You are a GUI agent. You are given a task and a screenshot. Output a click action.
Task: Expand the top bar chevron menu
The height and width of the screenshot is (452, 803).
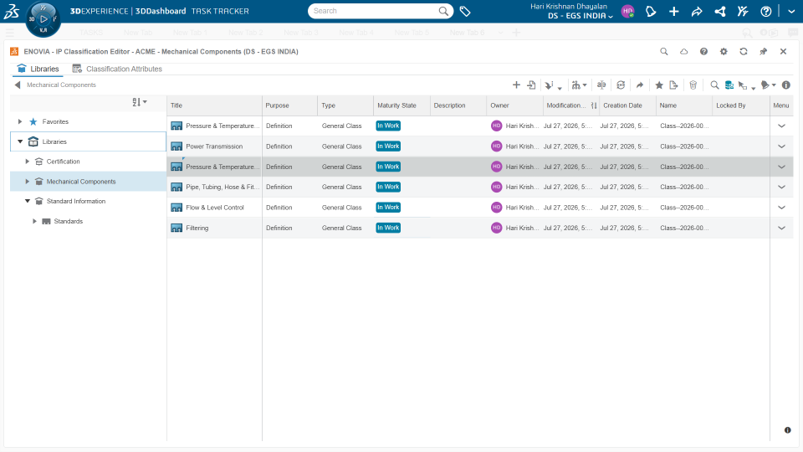point(791,11)
